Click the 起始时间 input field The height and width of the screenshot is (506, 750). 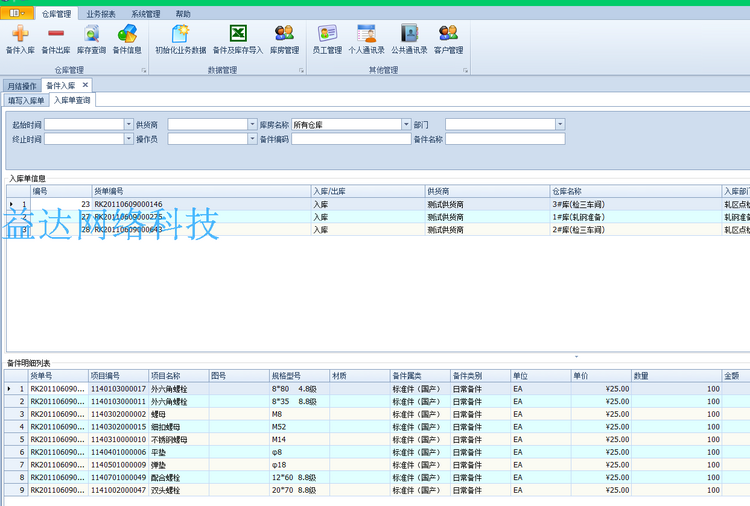[x=85, y=124]
